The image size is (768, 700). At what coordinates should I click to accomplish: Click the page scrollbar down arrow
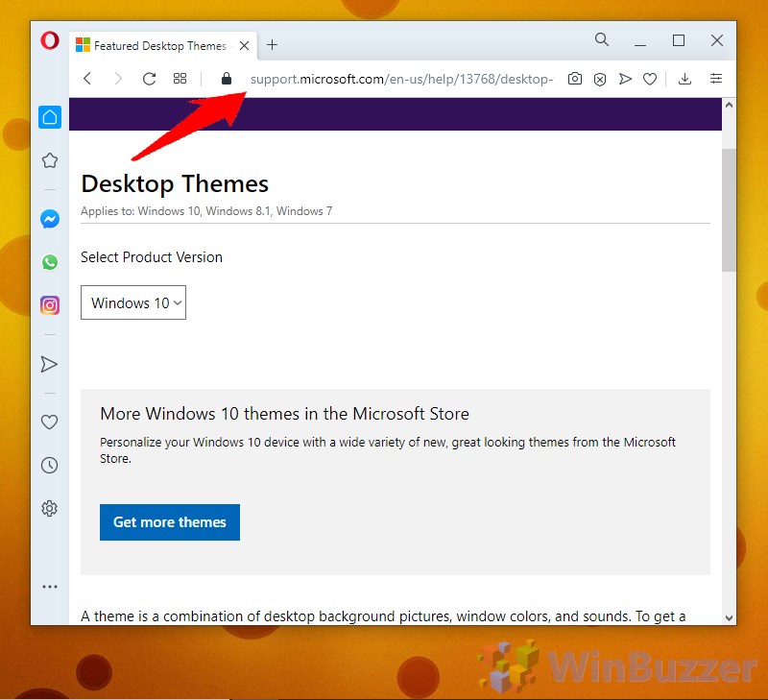click(x=729, y=617)
